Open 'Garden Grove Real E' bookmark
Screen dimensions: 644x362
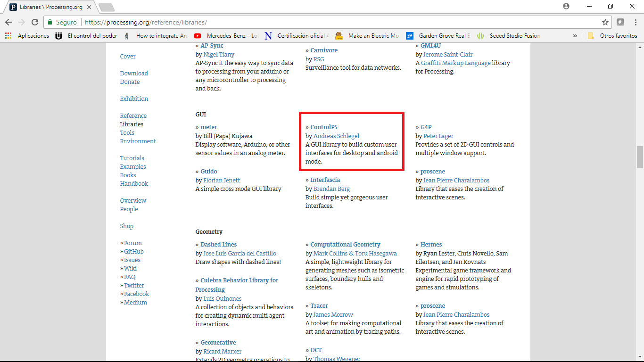click(438, 36)
